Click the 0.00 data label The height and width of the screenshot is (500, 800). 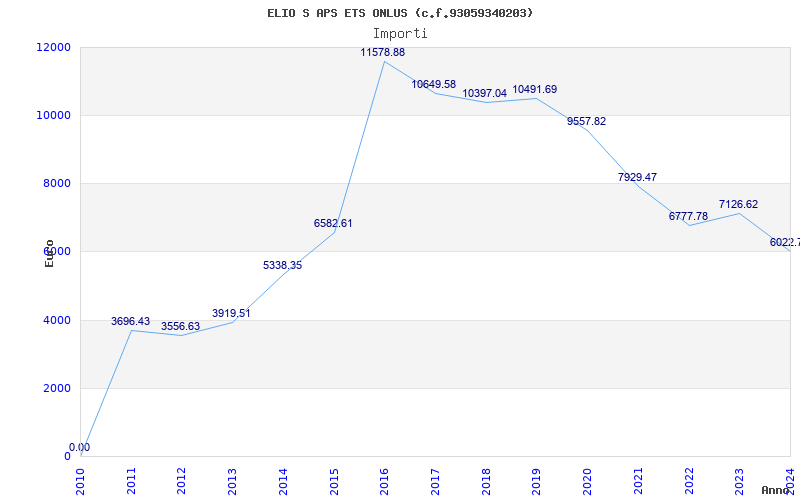(x=80, y=447)
